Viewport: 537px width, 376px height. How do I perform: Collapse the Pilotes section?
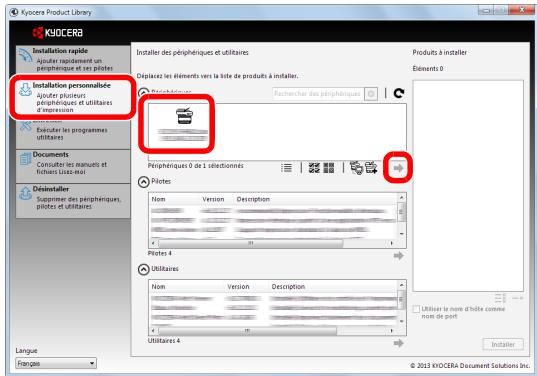(x=143, y=182)
